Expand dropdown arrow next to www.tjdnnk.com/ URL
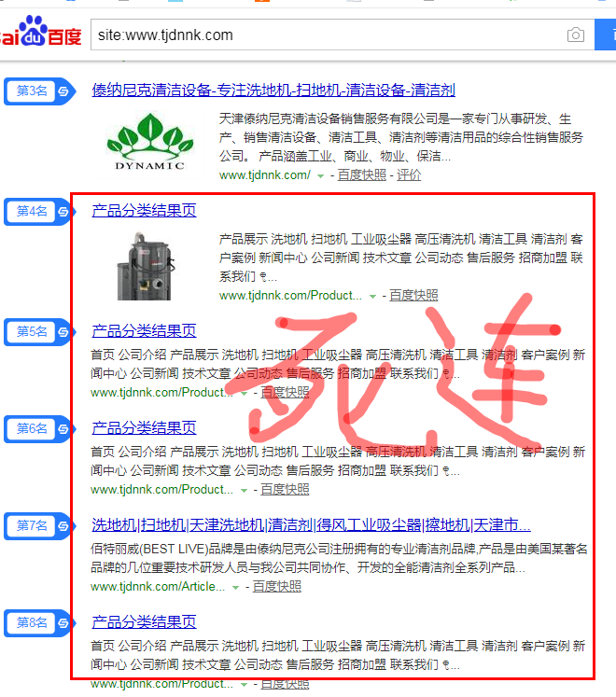616x697 pixels. coord(320,176)
